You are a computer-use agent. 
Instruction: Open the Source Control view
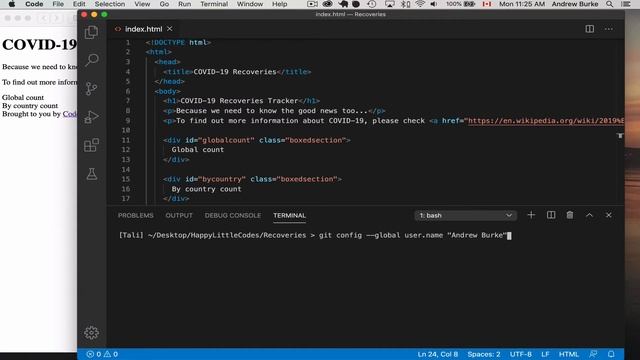coord(91,88)
